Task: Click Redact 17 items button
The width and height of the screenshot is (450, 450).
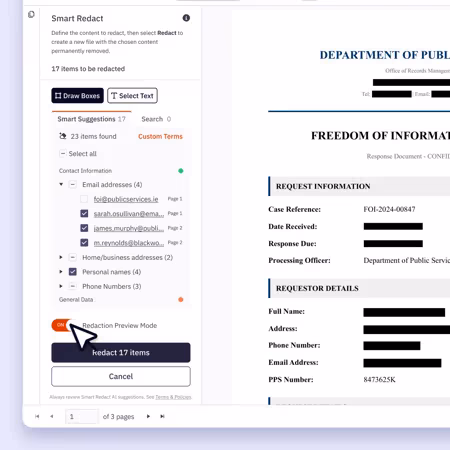Action: pyautogui.click(x=121, y=352)
